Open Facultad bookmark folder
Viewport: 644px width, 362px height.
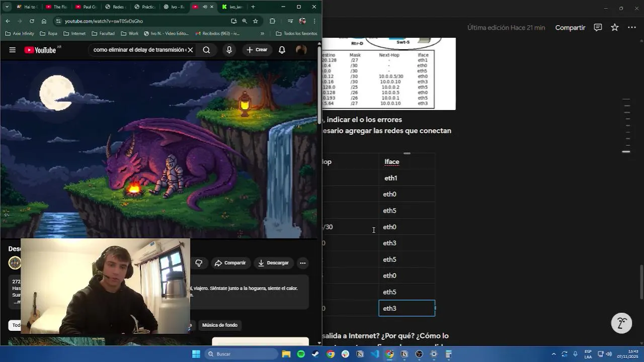point(103,34)
